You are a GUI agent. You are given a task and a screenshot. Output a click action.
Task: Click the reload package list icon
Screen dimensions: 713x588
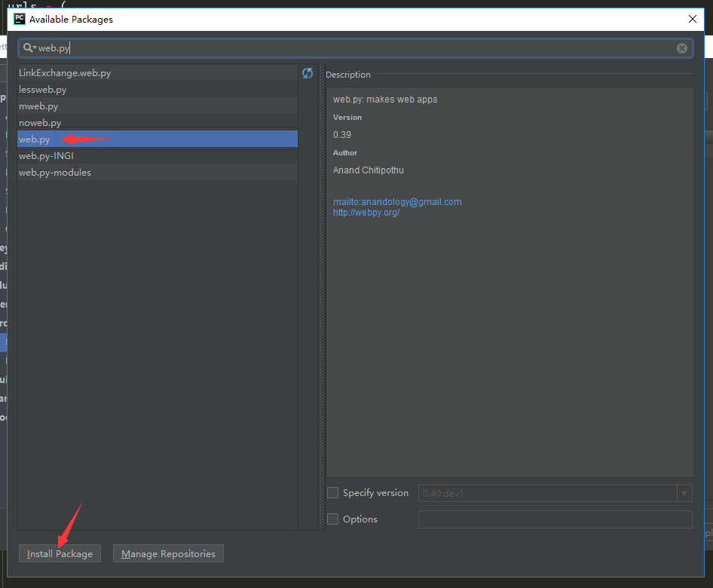pyautogui.click(x=308, y=73)
